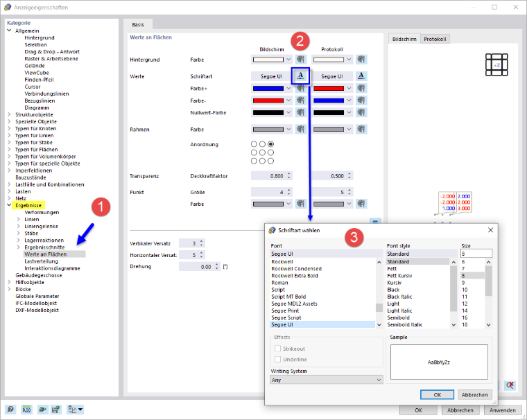Click the help speech-bubble icon
Viewport: 527px width, 420px height.
coord(10,410)
